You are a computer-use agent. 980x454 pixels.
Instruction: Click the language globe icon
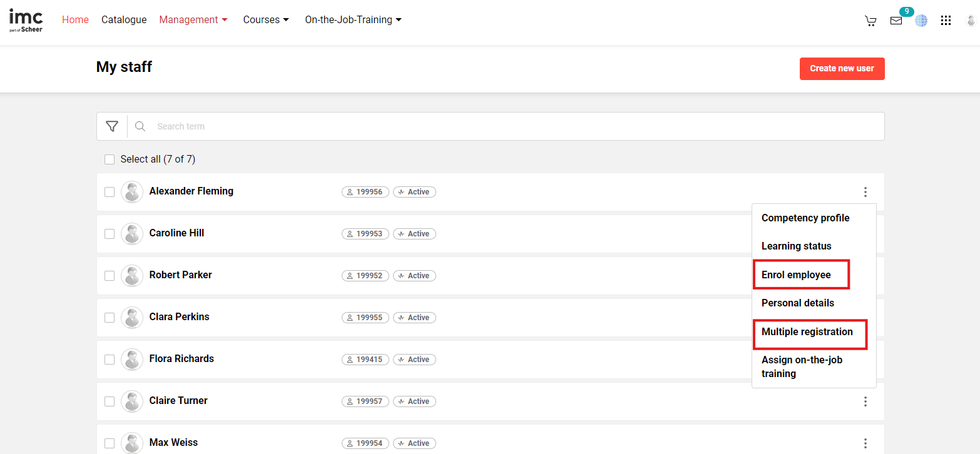pos(921,21)
